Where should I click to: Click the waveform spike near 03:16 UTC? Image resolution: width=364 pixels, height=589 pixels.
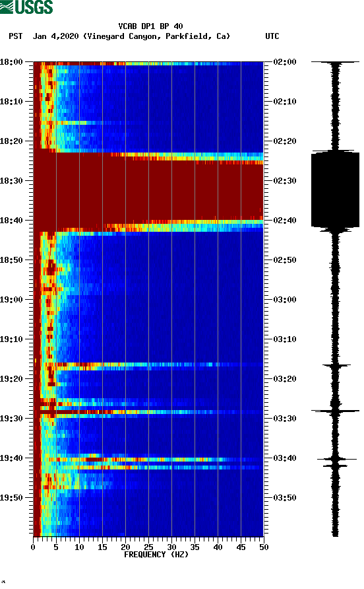click(x=336, y=365)
